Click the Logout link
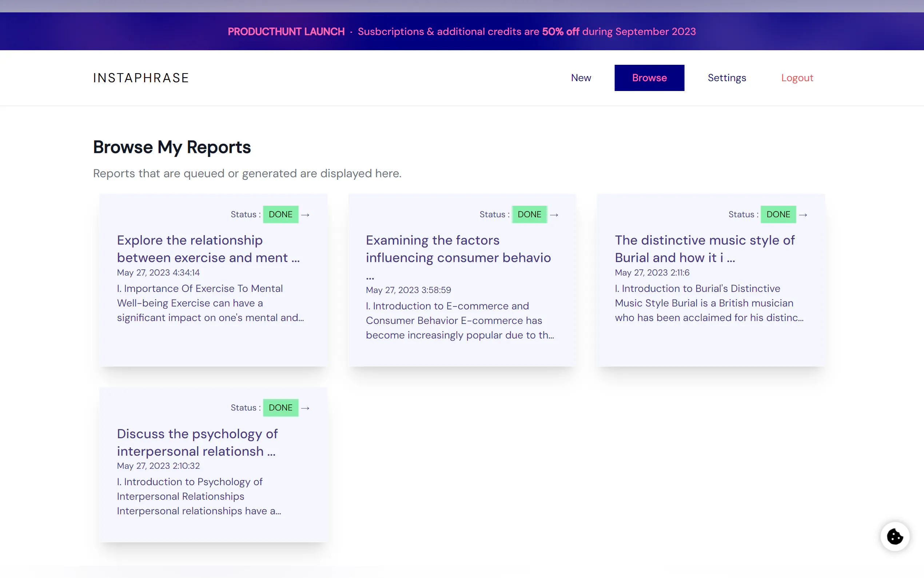This screenshot has width=924, height=578. 797,78
